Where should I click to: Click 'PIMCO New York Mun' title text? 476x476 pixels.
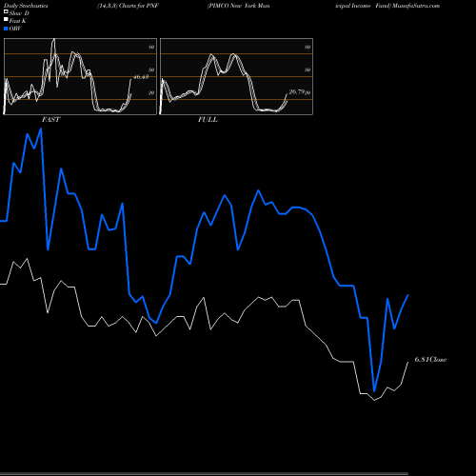[239, 6]
